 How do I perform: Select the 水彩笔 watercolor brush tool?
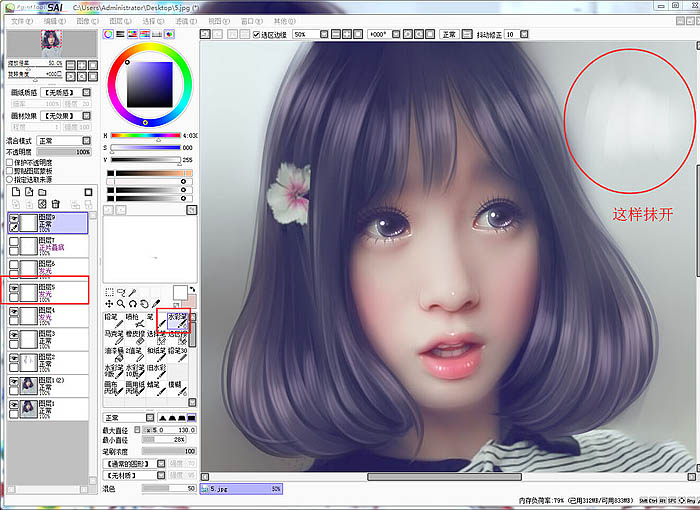[178, 322]
